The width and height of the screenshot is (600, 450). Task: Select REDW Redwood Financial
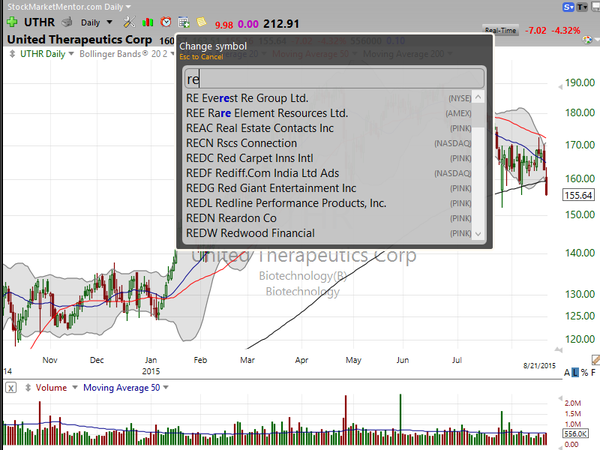click(329, 233)
